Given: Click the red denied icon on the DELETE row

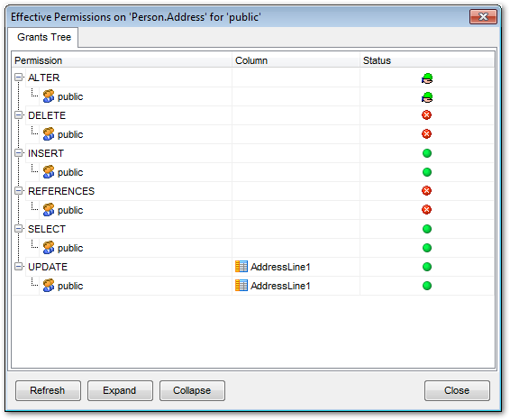Looking at the screenshot, I should [427, 115].
